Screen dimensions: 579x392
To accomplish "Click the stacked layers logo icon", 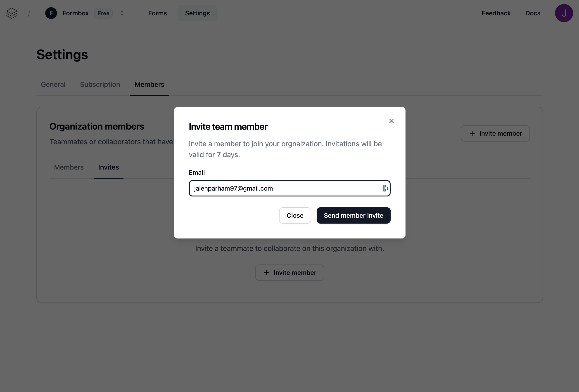I will [12, 13].
